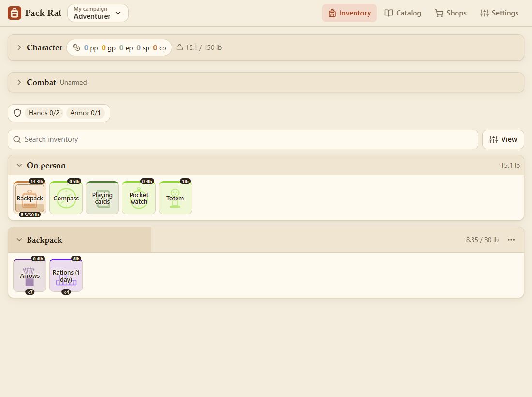532x397 pixels.
Task: Click the 8.35 / 30 lb capacity text
Action: click(482, 240)
